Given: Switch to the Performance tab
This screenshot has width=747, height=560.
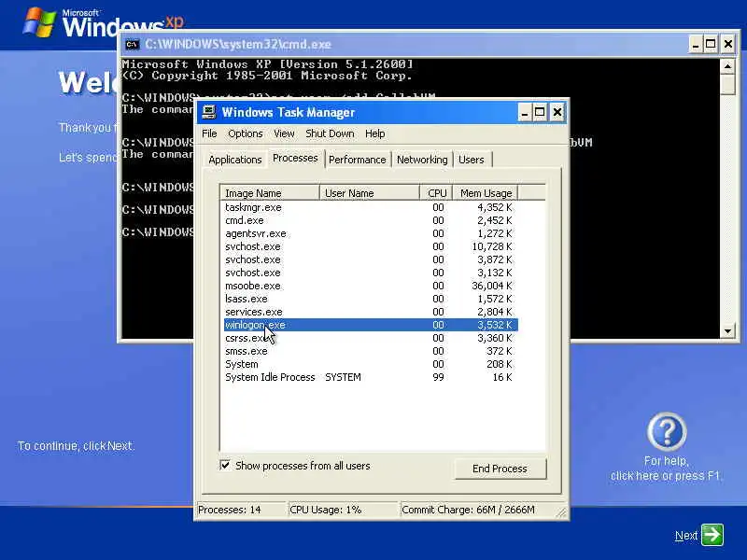Looking at the screenshot, I should 358,160.
